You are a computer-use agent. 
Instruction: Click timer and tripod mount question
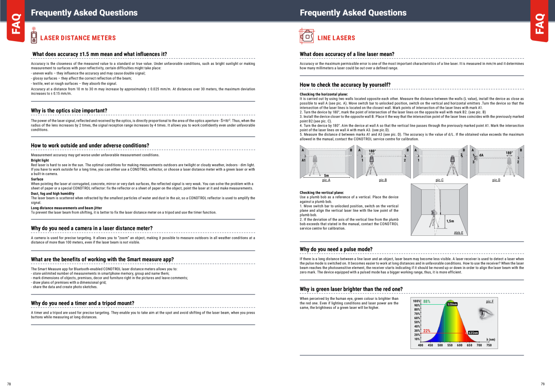[x=82, y=303]
